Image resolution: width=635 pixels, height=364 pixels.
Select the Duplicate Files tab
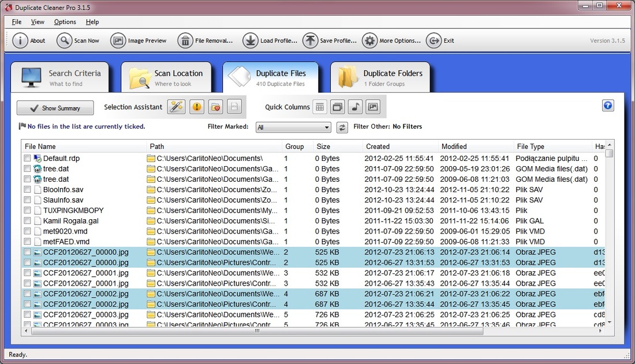[271, 77]
